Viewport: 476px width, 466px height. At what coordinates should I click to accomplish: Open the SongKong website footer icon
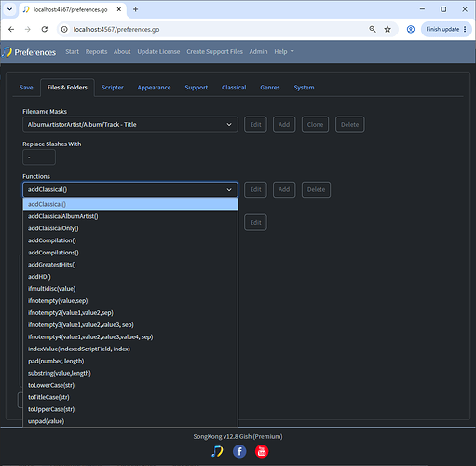point(217,451)
